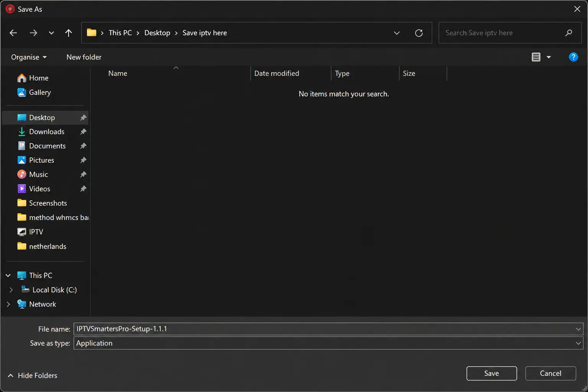
Task: Change view layout icon
Action: [536, 57]
